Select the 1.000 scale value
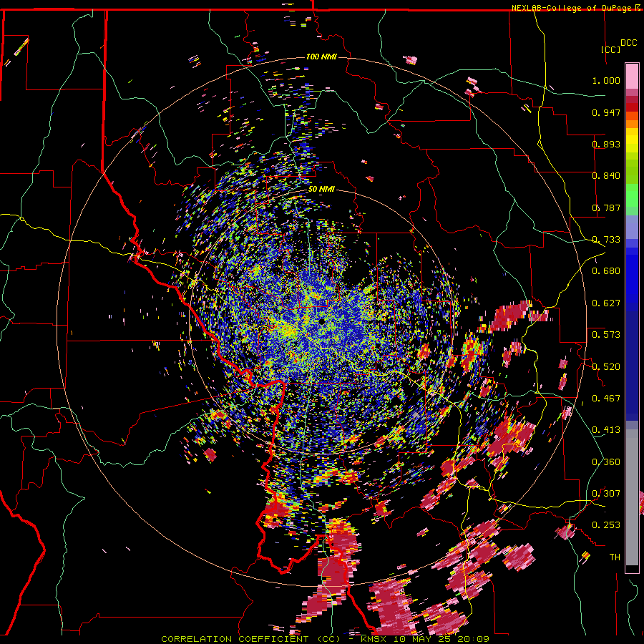This screenshot has height=644, width=644. pos(606,80)
